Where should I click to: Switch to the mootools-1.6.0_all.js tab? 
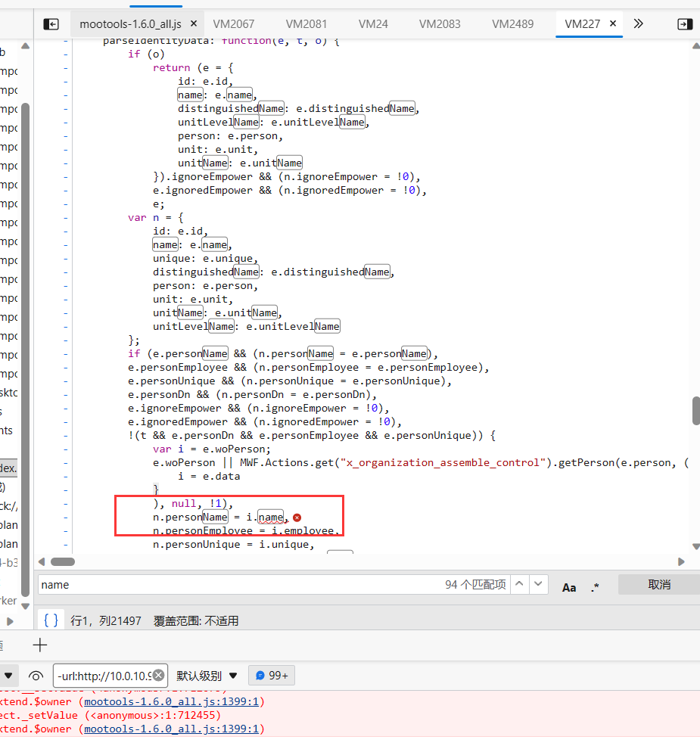pos(130,23)
